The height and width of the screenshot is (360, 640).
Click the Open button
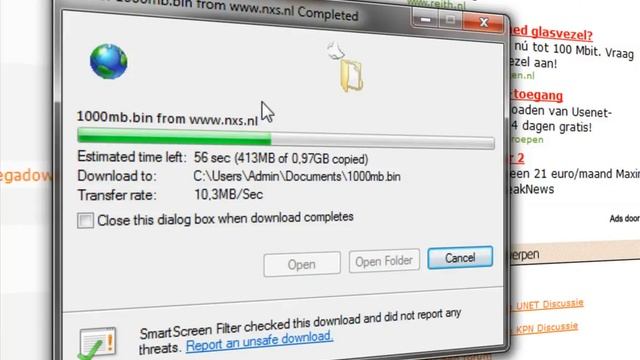coord(302,264)
